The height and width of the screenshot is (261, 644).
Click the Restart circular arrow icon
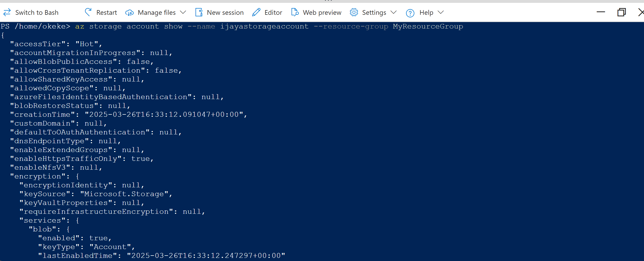88,12
